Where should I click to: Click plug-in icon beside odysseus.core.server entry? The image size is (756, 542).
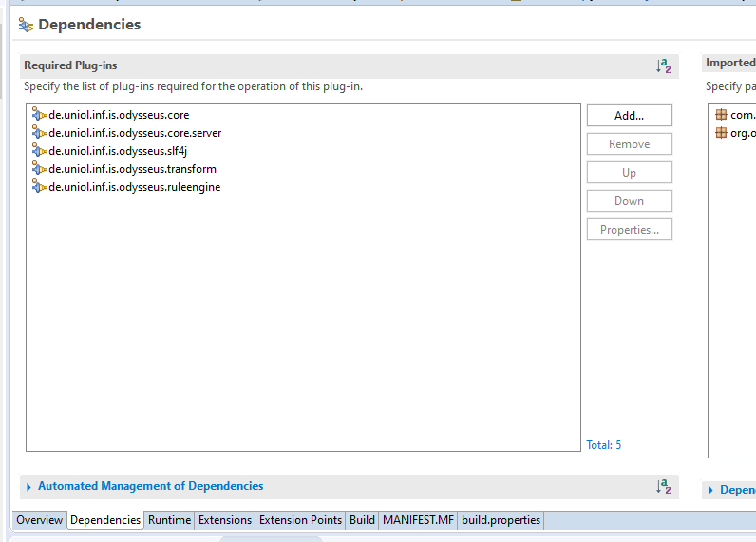(x=39, y=133)
